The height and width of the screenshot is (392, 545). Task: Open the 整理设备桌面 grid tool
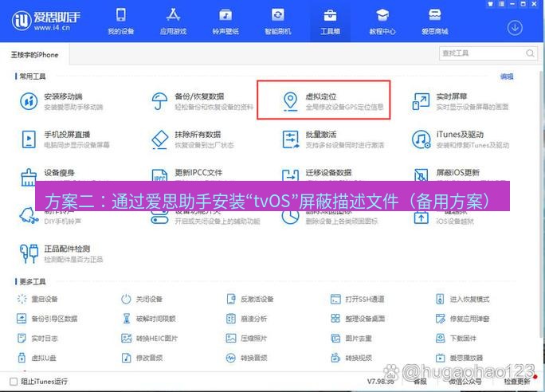(357, 319)
